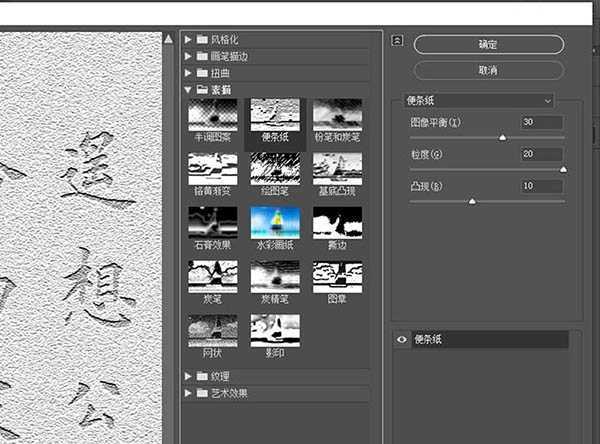Viewport: 600px width, 444px height.
Task: Apply the 绘图笔 filter thumbnail
Action: coord(274,168)
